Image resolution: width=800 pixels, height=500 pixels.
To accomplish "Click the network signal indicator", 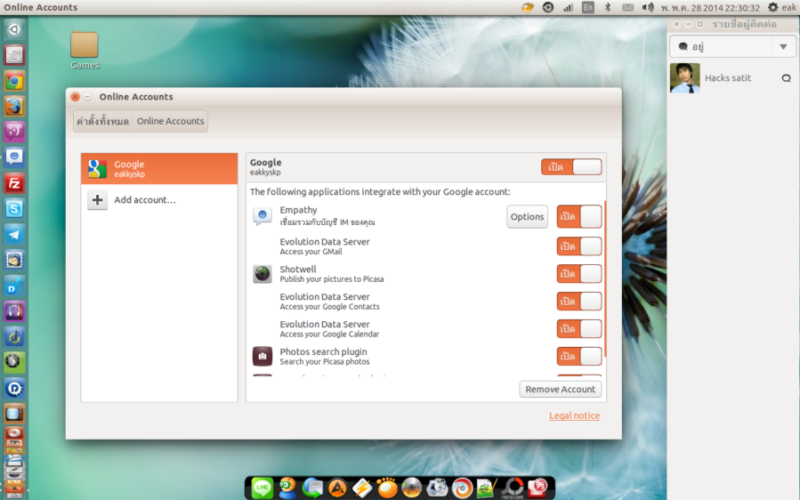I will pyautogui.click(x=568, y=7).
